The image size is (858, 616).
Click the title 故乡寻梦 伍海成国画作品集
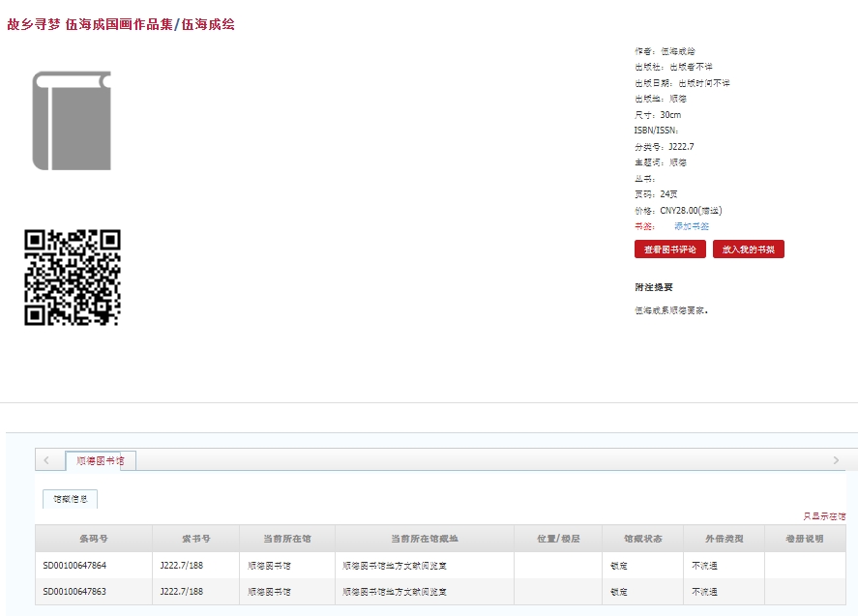90,24
